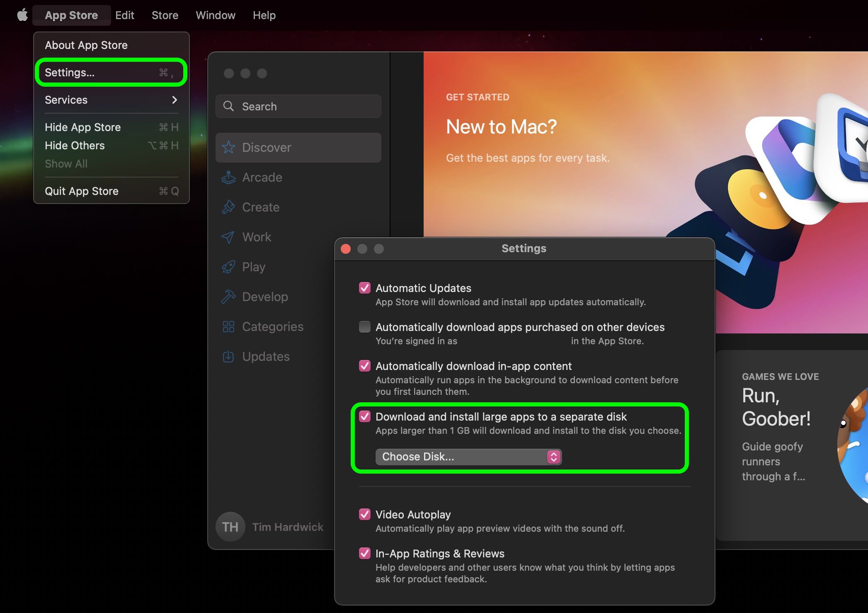The height and width of the screenshot is (613, 868).
Task: Click the Develop sidebar icon
Action: 228,297
